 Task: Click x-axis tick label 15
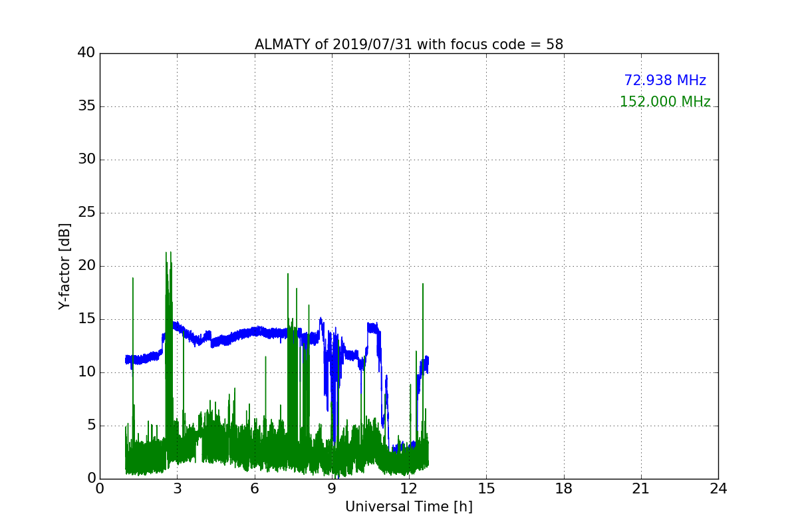click(486, 489)
